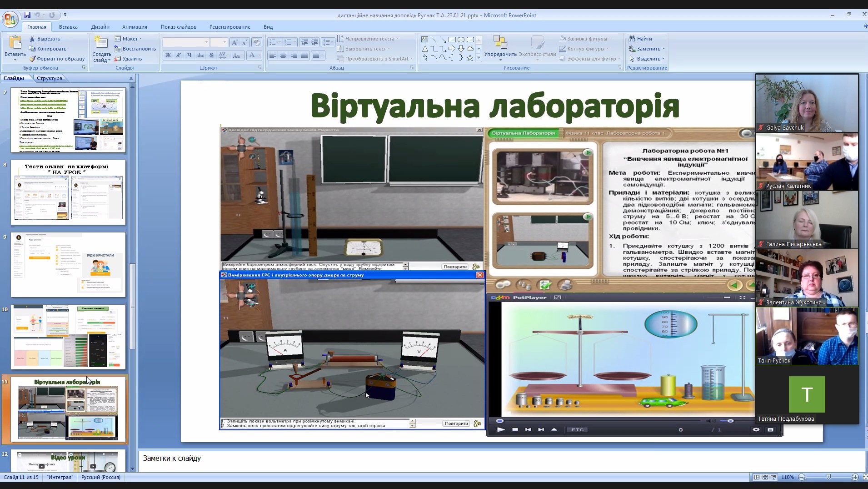Undo the last action in quick access toolbar
This screenshot has width=868, height=489.
pos(37,15)
